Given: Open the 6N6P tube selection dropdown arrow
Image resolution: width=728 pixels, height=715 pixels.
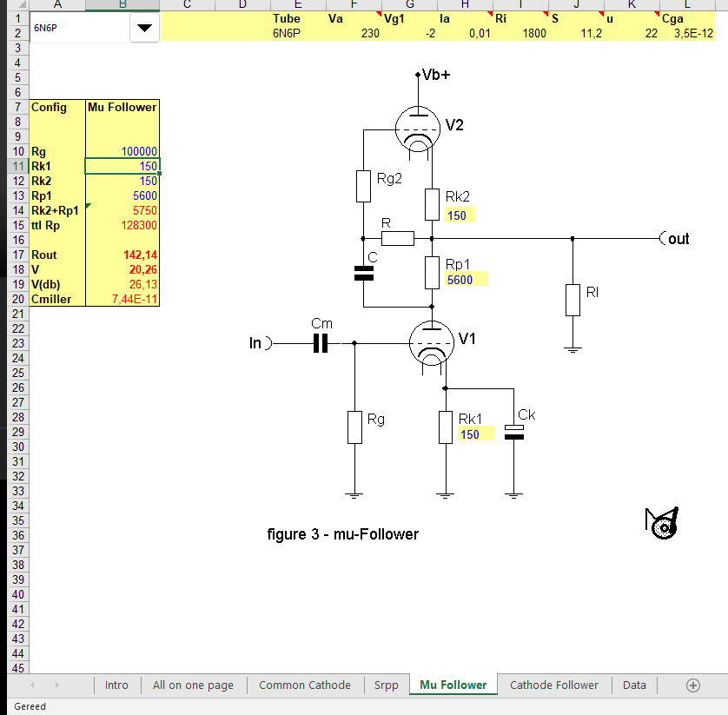Looking at the screenshot, I should tap(144, 28).
